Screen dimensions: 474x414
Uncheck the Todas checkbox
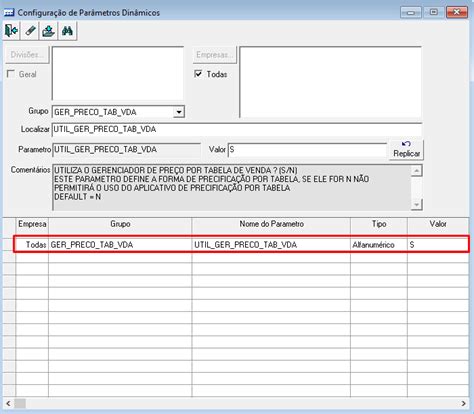tap(198, 74)
